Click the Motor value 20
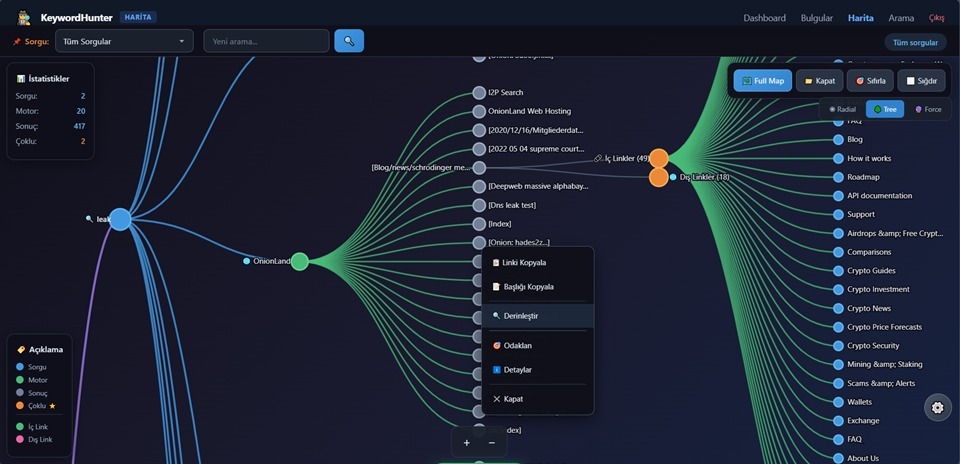This screenshot has height=464, width=960. pos(81,111)
